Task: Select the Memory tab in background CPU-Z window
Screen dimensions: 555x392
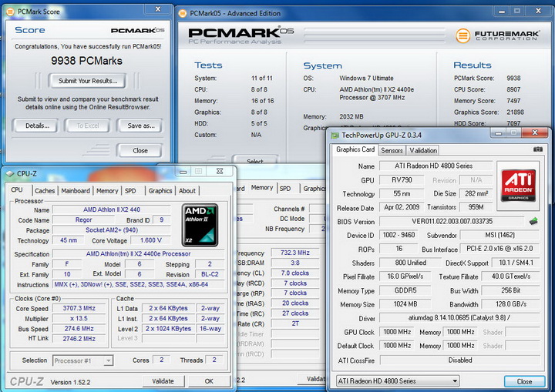Action: click(262, 187)
